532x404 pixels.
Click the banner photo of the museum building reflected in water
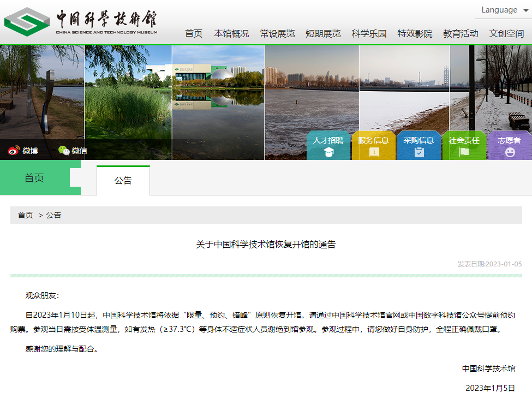218,103
